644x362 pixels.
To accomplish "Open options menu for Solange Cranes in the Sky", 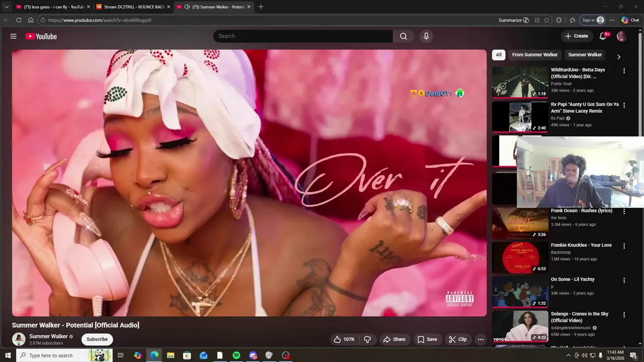I will [x=624, y=315].
